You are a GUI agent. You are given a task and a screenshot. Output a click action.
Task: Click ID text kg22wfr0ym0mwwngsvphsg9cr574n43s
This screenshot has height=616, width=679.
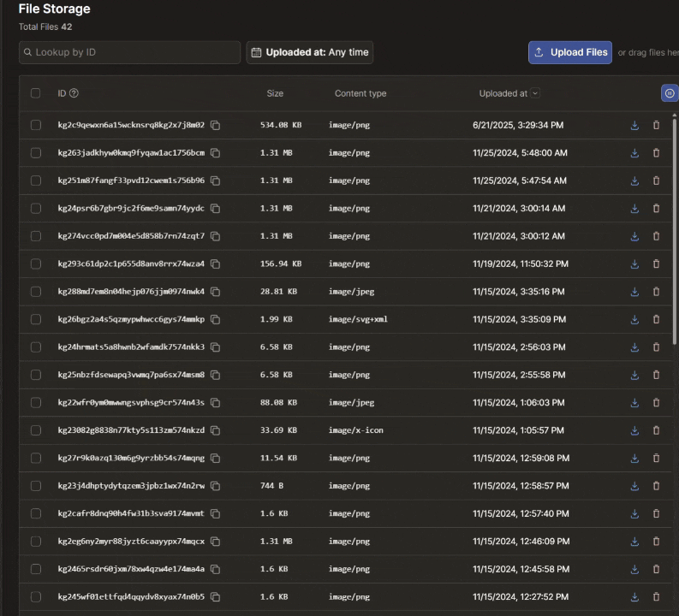pyautogui.click(x=131, y=402)
